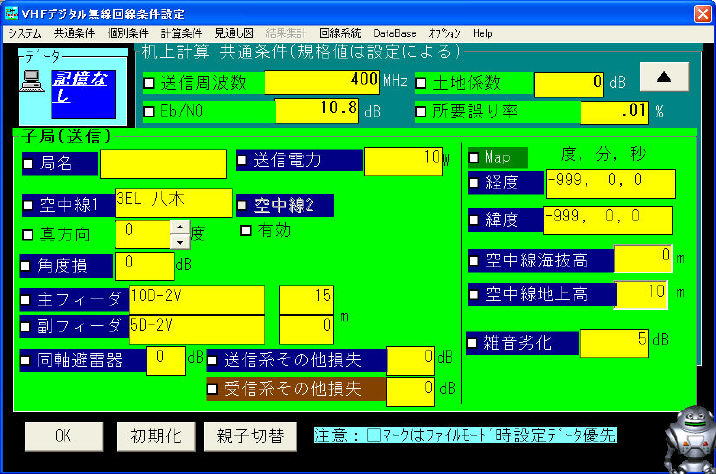
Task: Toggle the 雑音劣化 checkbox
Action: [474, 342]
